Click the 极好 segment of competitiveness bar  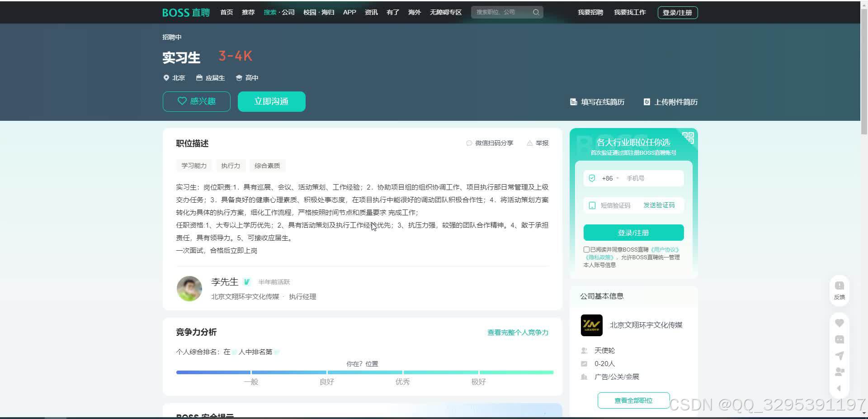441,372
